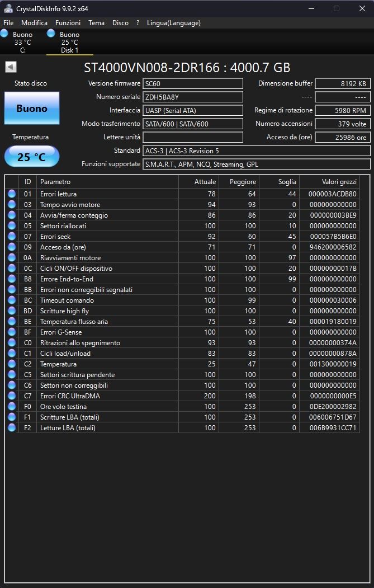Open the ? help menu
This screenshot has height=588, width=374.
coord(138,23)
